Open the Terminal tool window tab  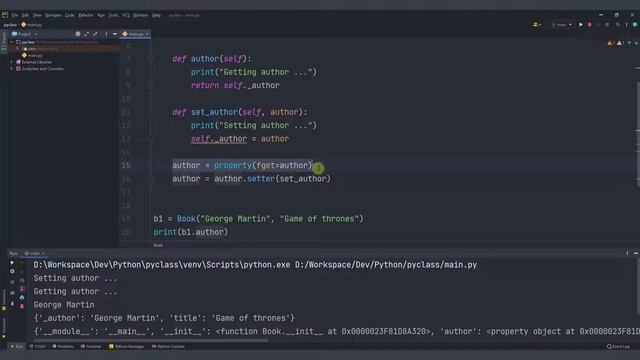[91, 347]
